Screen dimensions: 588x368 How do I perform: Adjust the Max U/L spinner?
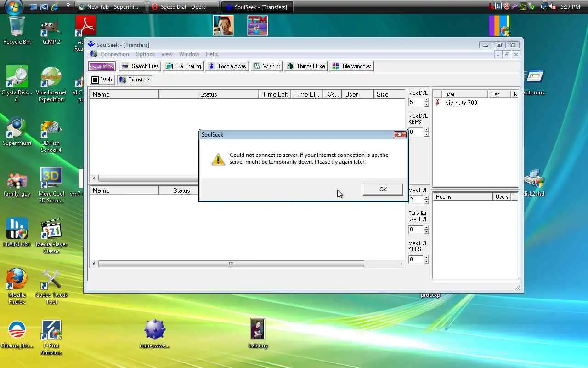pos(426,200)
